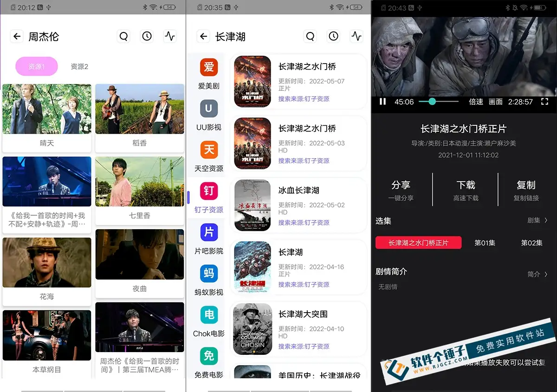Select the UU影视 source icon

coord(209,109)
